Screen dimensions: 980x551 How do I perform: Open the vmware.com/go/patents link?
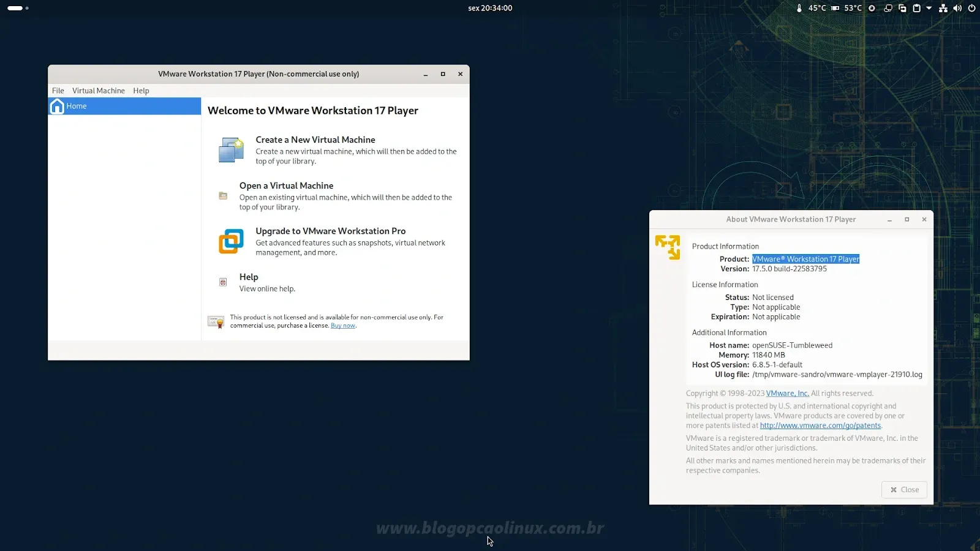(820, 425)
